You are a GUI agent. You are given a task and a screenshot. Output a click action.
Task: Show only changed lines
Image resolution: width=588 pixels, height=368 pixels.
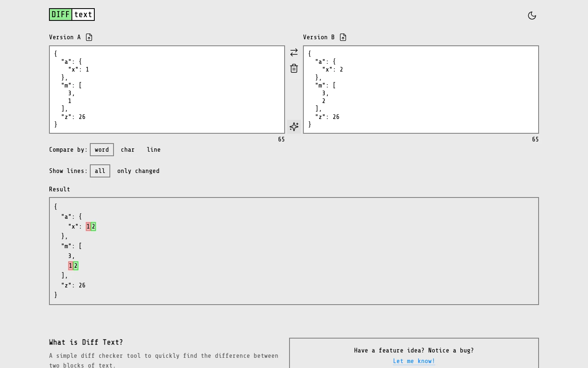pyautogui.click(x=138, y=171)
